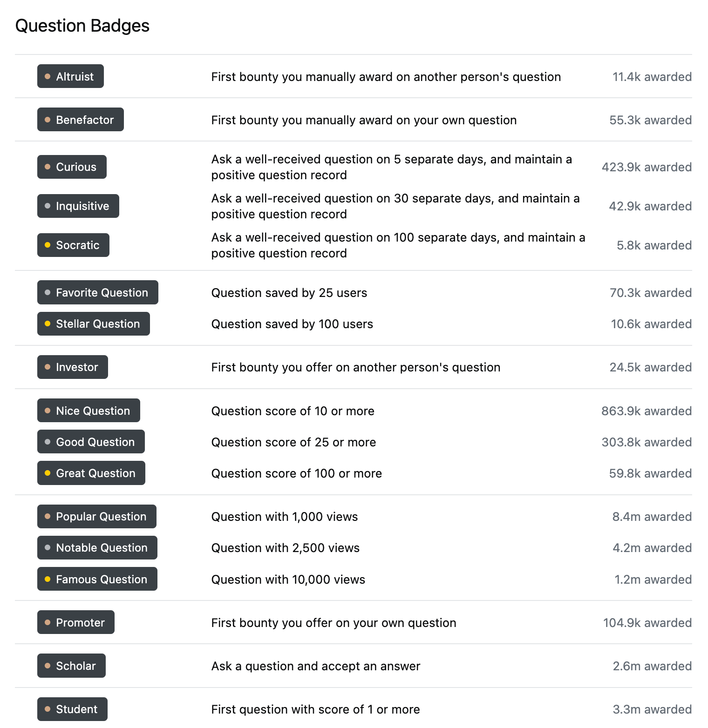Select the Student badge

pyautogui.click(x=72, y=709)
